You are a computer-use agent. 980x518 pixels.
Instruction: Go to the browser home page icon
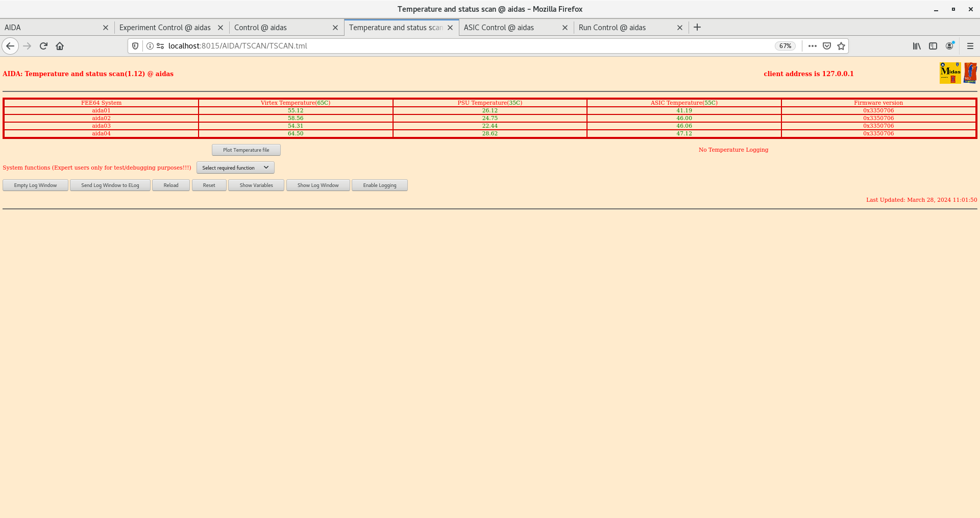[x=60, y=46]
